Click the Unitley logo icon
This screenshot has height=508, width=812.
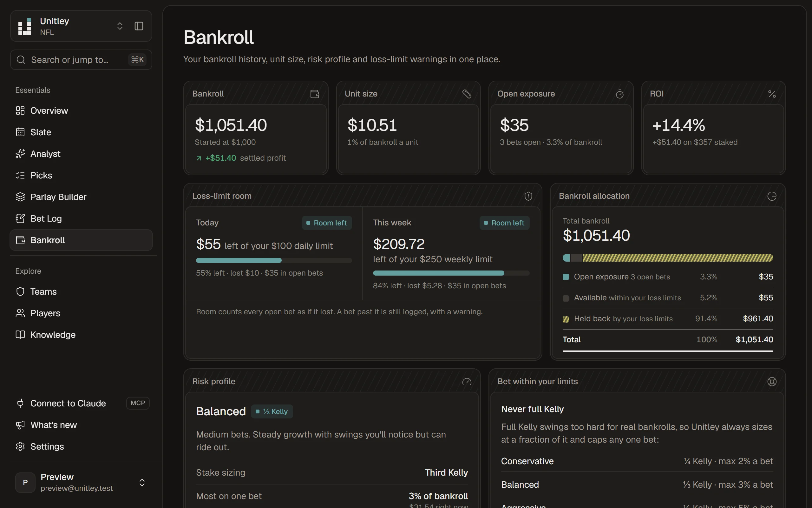pos(25,26)
